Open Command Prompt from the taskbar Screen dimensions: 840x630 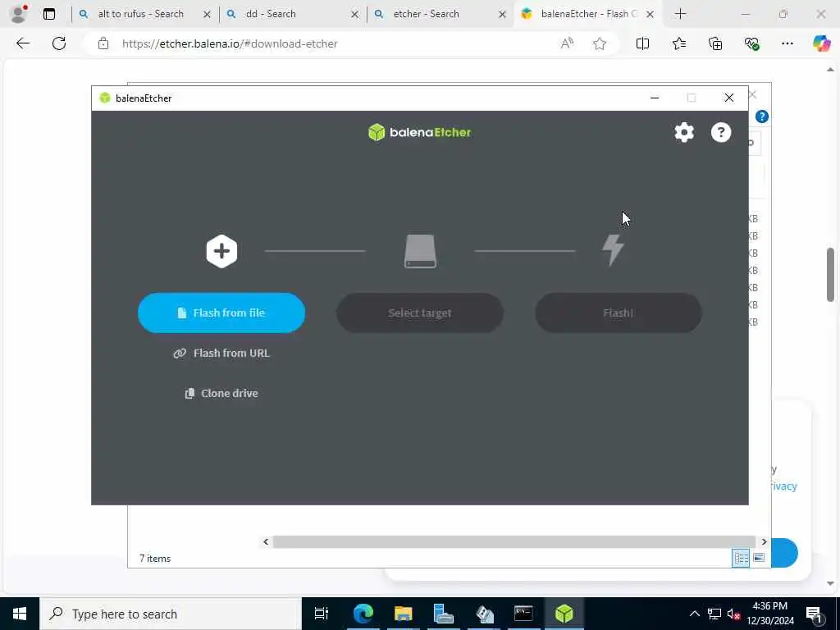point(523,614)
